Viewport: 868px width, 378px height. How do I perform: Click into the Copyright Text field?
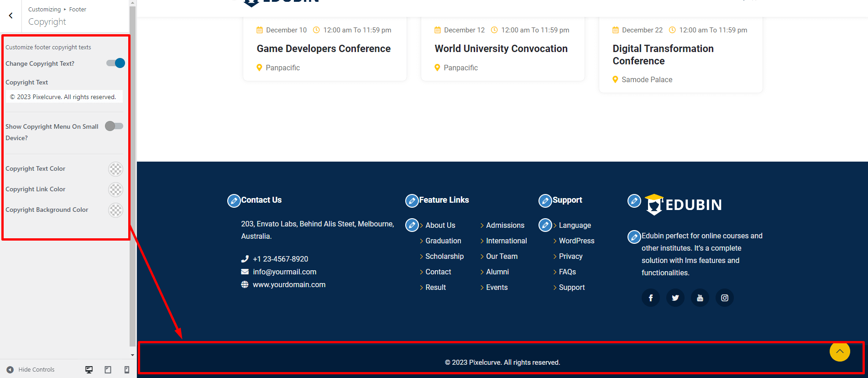pos(64,97)
